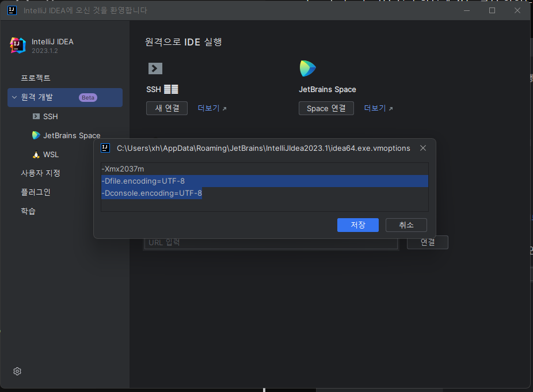Click the 연결 button beside URL field
The image size is (533, 392).
pyautogui.click(x=428, y=242)
